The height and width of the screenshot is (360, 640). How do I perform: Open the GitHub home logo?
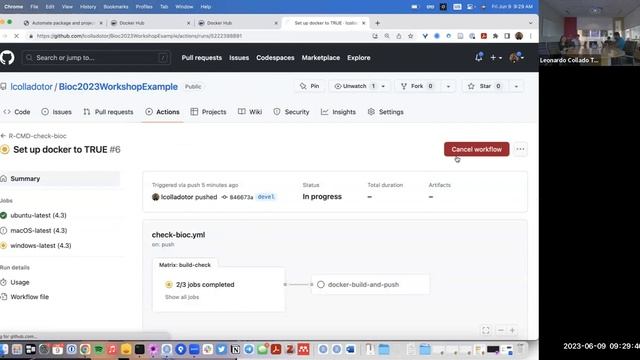click(7, 58)
